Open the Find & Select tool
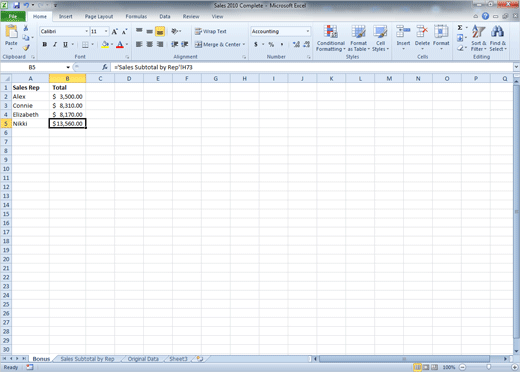This screenshot has width=520, height=372. [x=498, y=38]
